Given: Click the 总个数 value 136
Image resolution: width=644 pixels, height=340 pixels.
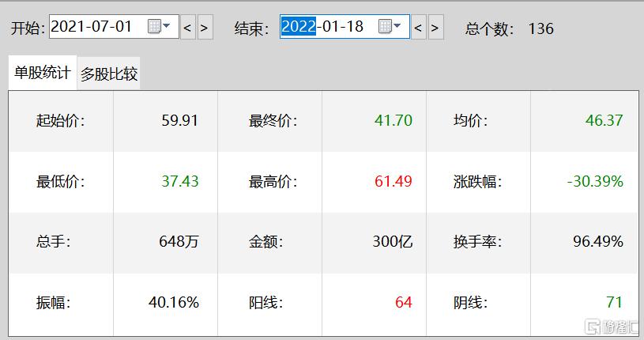Looking at the screenshot, I should tap(541, 28).
